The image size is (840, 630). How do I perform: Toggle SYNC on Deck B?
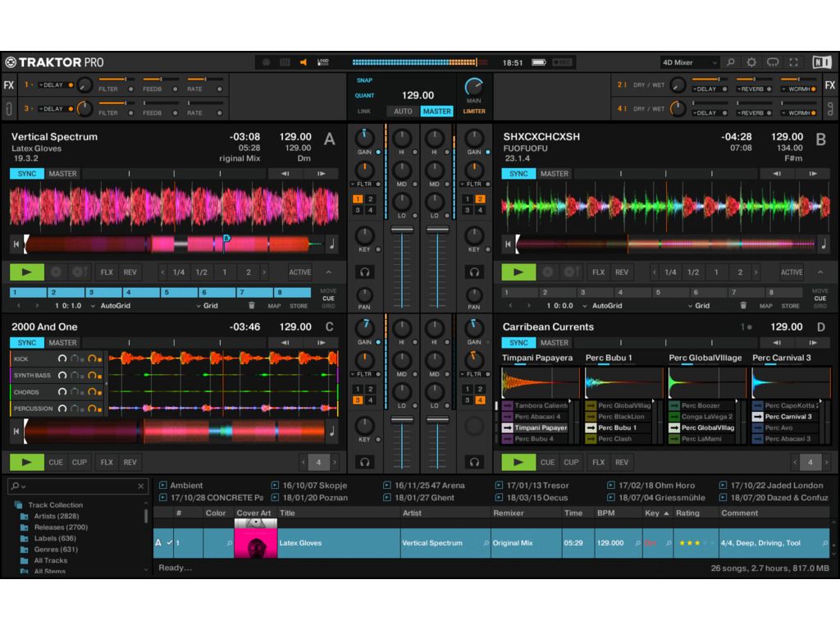pyautogui.click(x=518, y=174)
